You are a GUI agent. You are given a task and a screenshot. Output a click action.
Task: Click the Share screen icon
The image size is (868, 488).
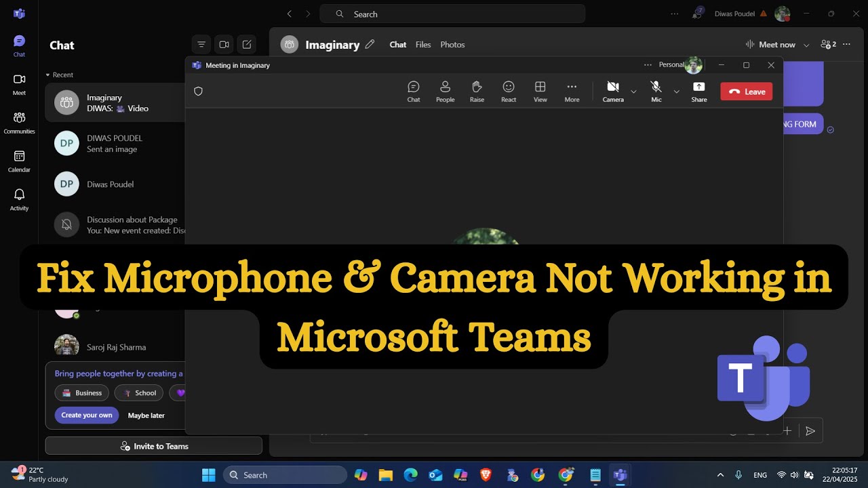[698, 91]
